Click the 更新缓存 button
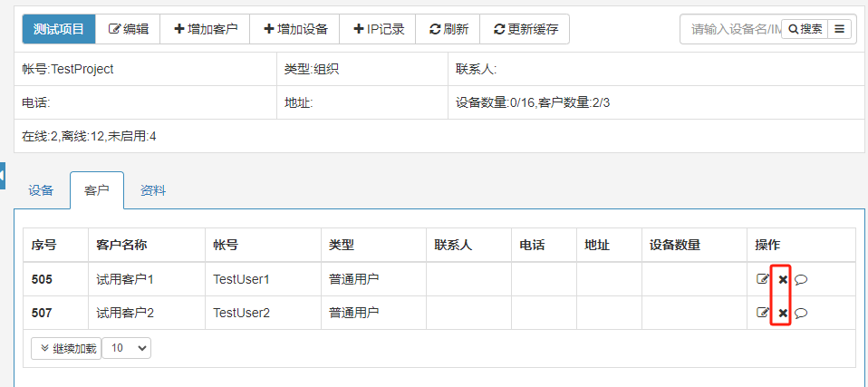Viewport: 868px width, 387px height. [x=525, y=29]
